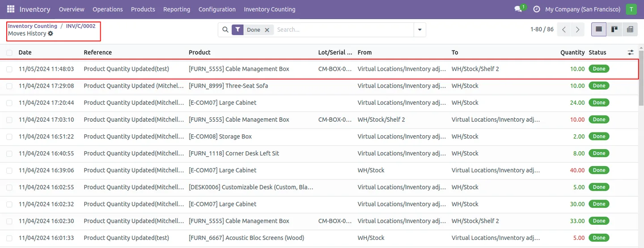Screen dimensions: 644x248
Task: Sort by the Reference column header
Action: click(x=98, y=52)
